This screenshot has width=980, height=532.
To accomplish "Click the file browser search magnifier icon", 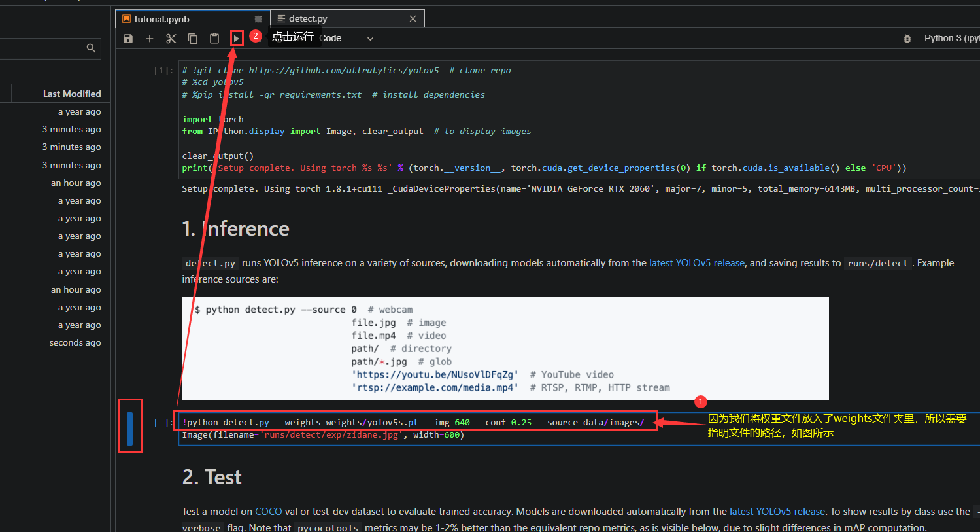I will 91,48.
